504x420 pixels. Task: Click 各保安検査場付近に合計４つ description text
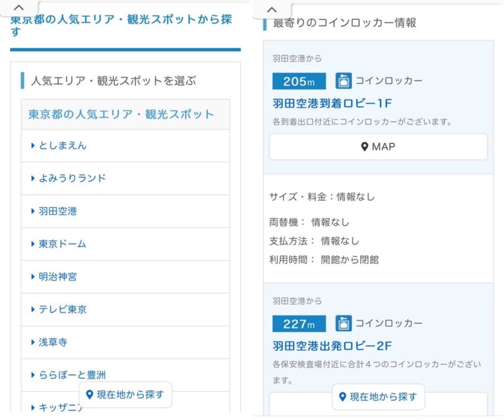click(377, 372)
